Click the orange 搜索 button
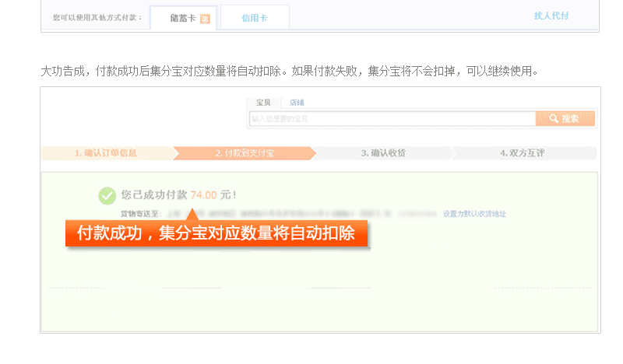Screen dimensions: 623x364 (x=565, y=119)
